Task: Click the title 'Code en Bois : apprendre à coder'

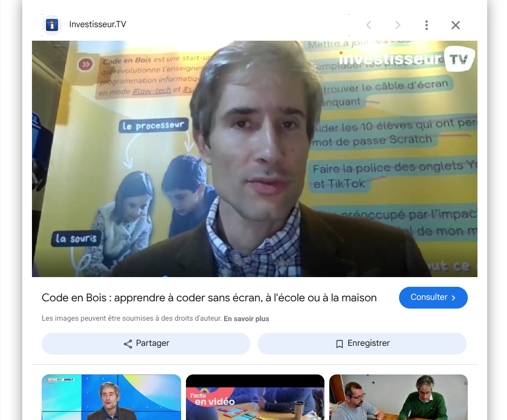Action: coord(209,298)
